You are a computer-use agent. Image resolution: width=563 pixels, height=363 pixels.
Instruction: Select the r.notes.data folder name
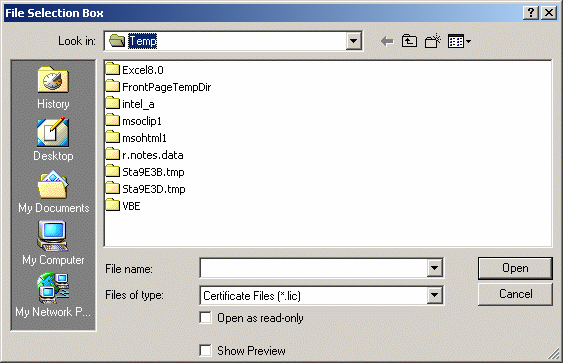[x=153, y=155]
